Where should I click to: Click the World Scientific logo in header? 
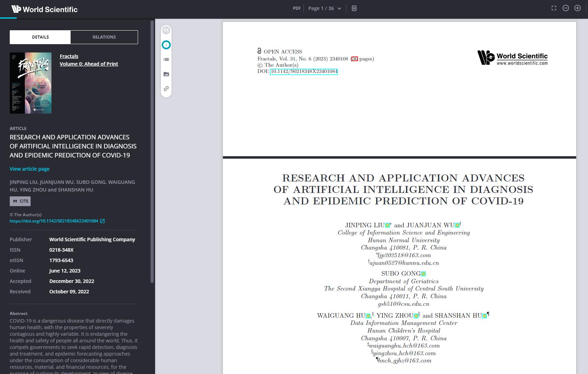[x=45, y=9]
